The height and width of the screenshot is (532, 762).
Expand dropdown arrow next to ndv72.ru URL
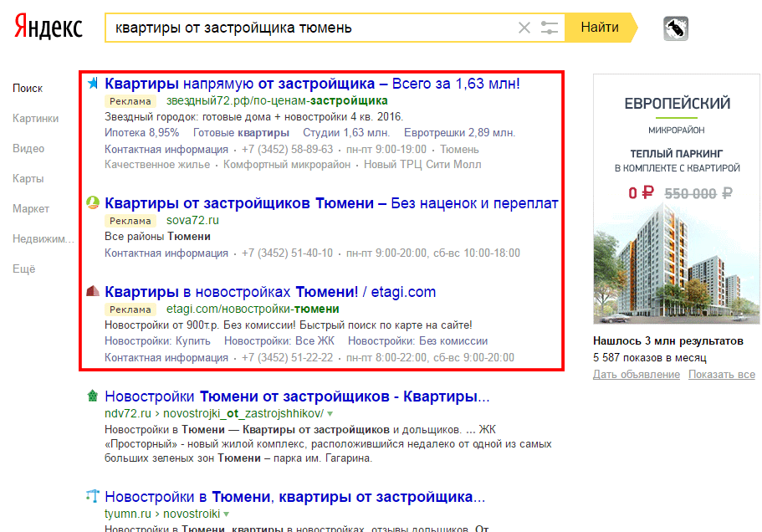(330, 414)
